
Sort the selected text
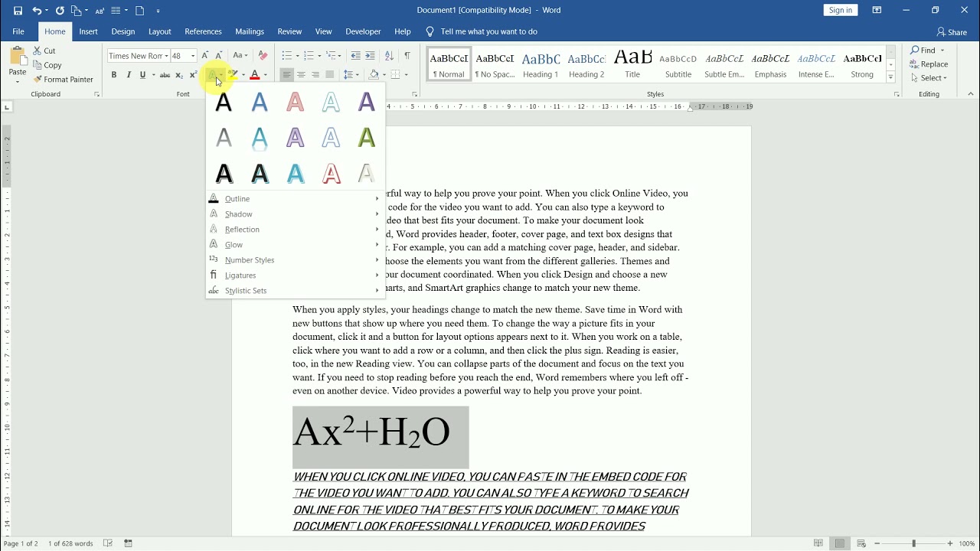tap(389, 56)
